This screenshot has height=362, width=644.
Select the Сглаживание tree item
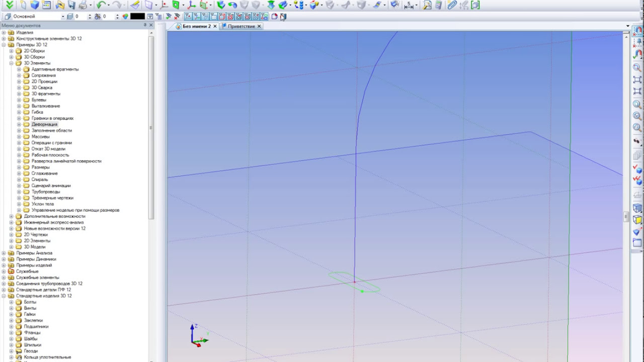(45, 173)
